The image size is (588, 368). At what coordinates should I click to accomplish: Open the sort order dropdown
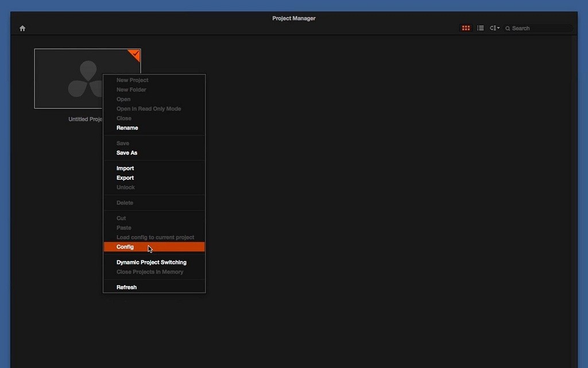click(x=494, y=28)
